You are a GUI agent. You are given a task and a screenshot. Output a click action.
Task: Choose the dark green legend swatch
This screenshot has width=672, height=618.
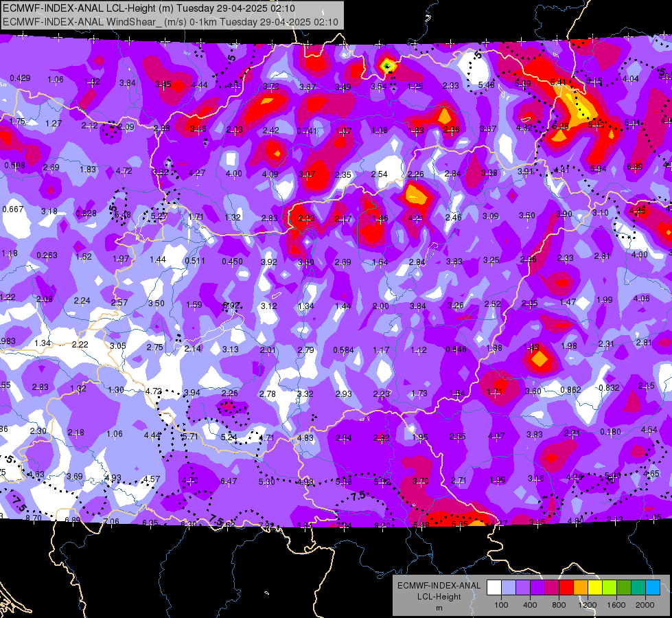click(624, 588)
